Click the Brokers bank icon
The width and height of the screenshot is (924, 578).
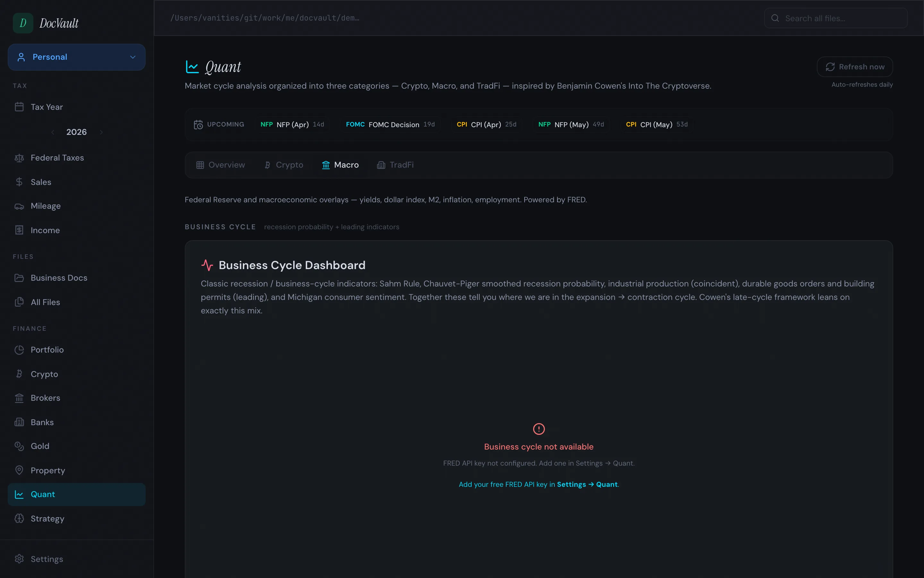(x=19, y=398)
